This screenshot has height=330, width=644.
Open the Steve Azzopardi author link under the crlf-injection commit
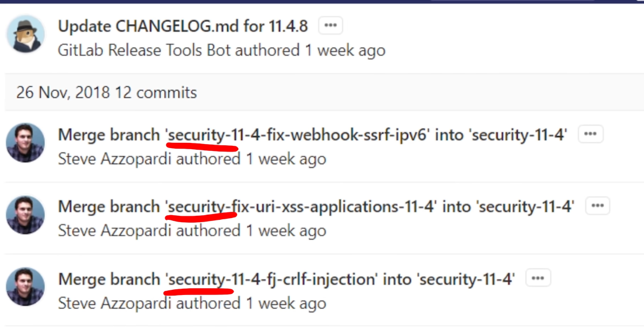tap(115, 304)
